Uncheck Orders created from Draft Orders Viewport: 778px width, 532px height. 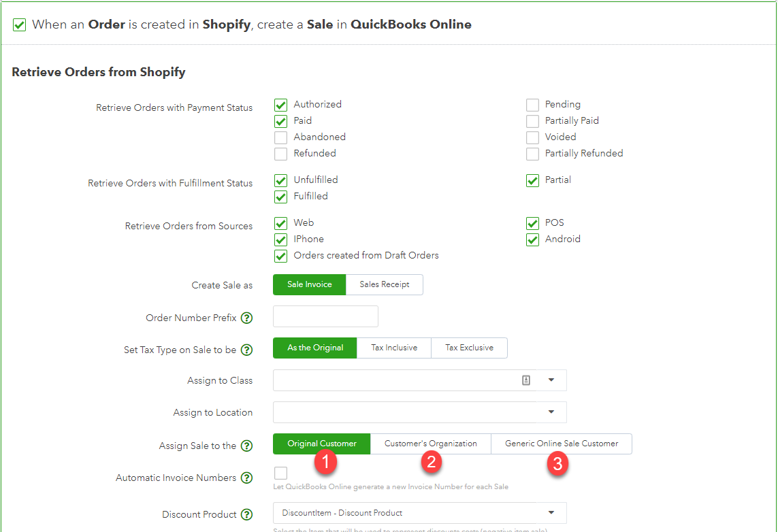(281, 256)
